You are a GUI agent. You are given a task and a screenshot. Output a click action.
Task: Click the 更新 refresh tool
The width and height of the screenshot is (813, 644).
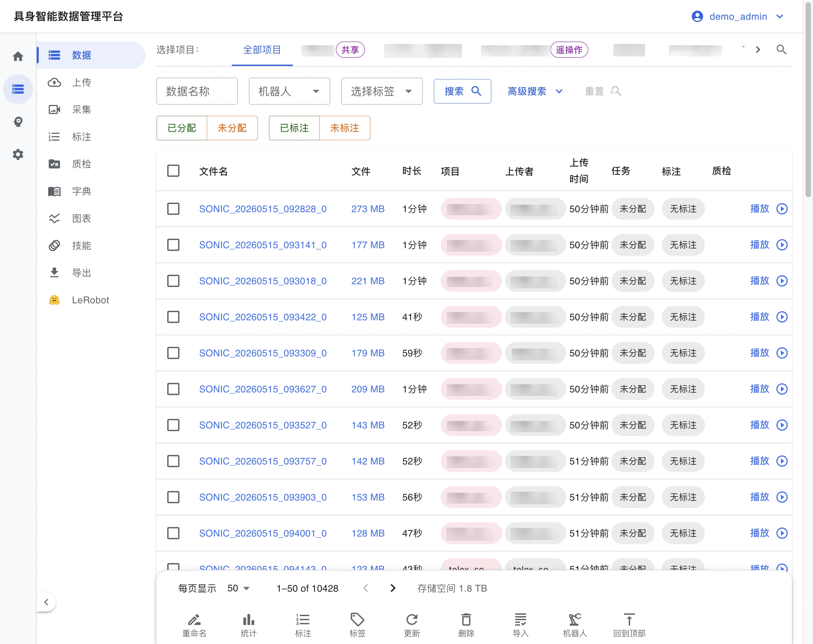pyautogui.click(x=412, y=625)
